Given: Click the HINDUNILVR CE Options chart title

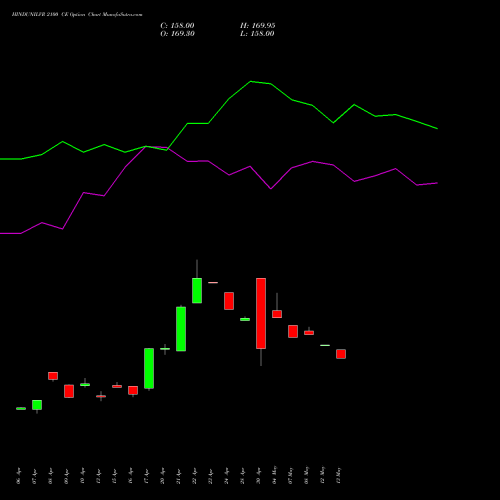Looking at the screenshot, I should tap(77, 15).
